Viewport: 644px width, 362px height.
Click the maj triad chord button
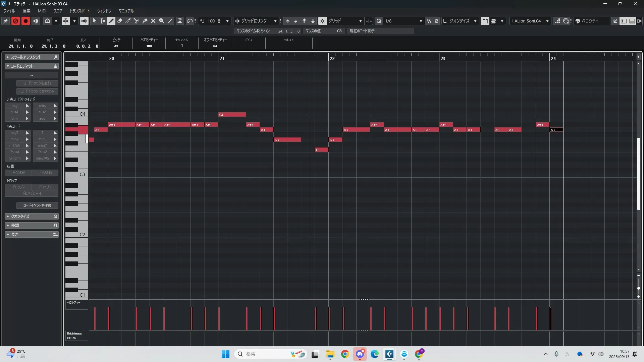pyautogui.click(x=14, y=106)
